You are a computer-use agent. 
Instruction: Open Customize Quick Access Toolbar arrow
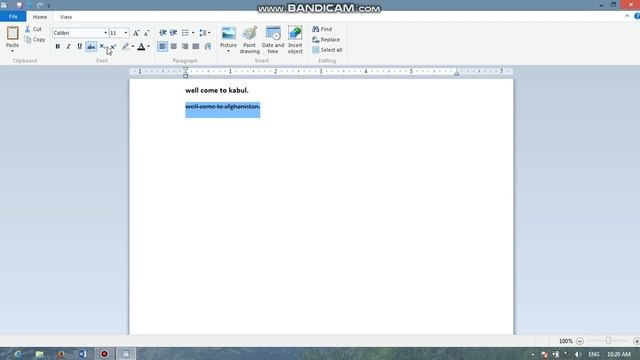click(49, 5)
